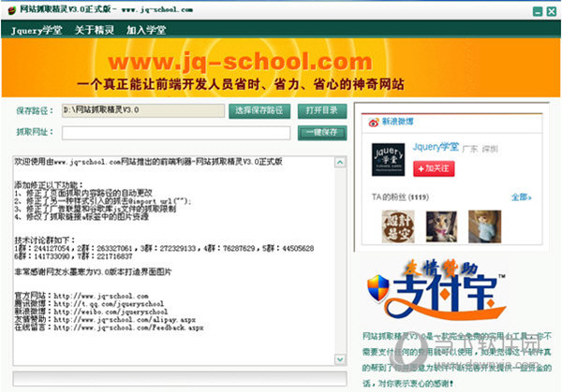
Task: Click the 腾讯微博 URL line in log
Action: (x=89, y=304)
